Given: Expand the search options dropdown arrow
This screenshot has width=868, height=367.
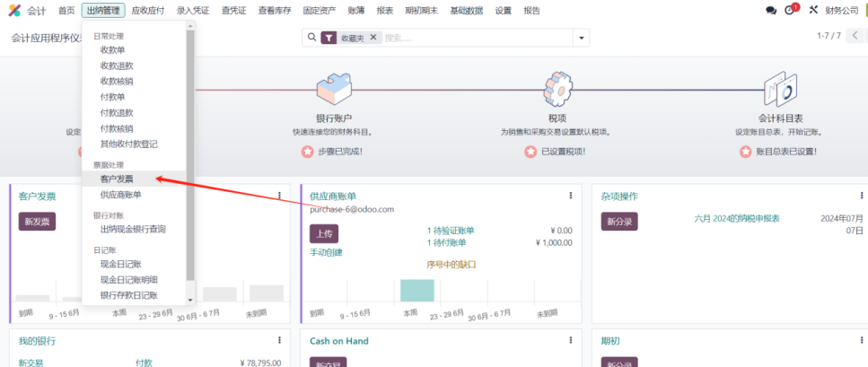Looking at the screenshot, I should tap(581, 38).
